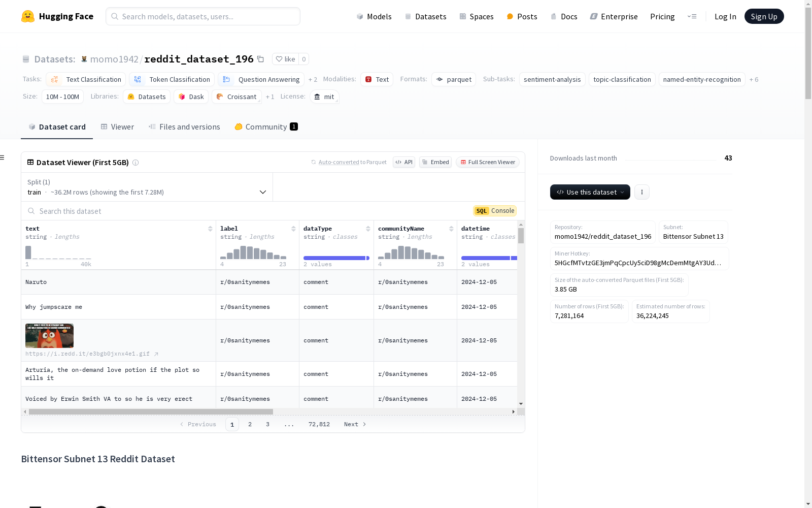This screenshot has width=812, height=508.
Task: Click the sentiment-analysis sub-task tag
Action: [x=552, y=79]
